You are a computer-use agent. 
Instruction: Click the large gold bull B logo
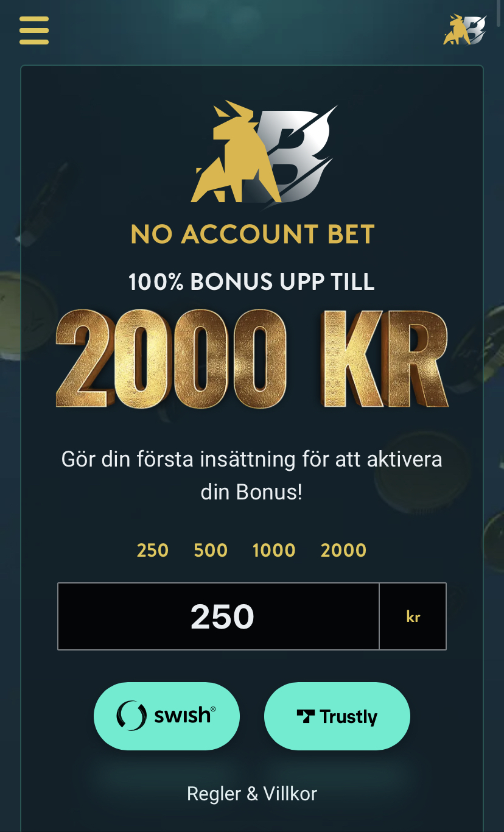pyautogui.click(x=264, y=152)
